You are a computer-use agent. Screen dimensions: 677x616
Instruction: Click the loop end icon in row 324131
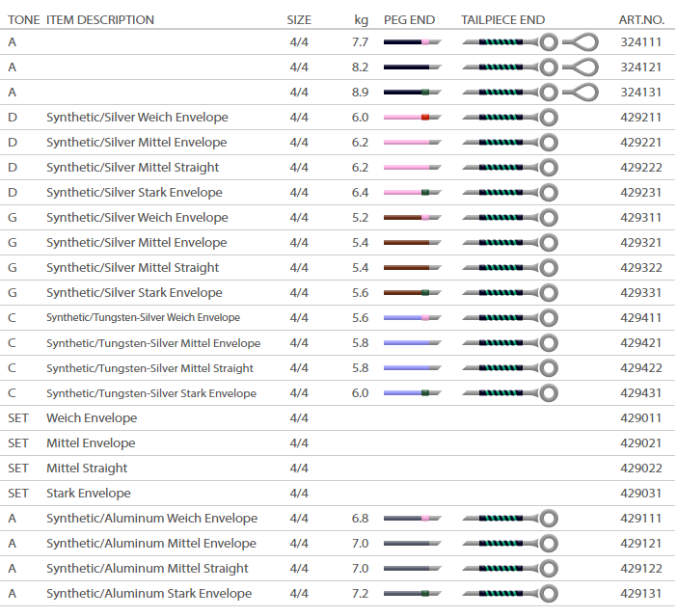pos(580,93)
